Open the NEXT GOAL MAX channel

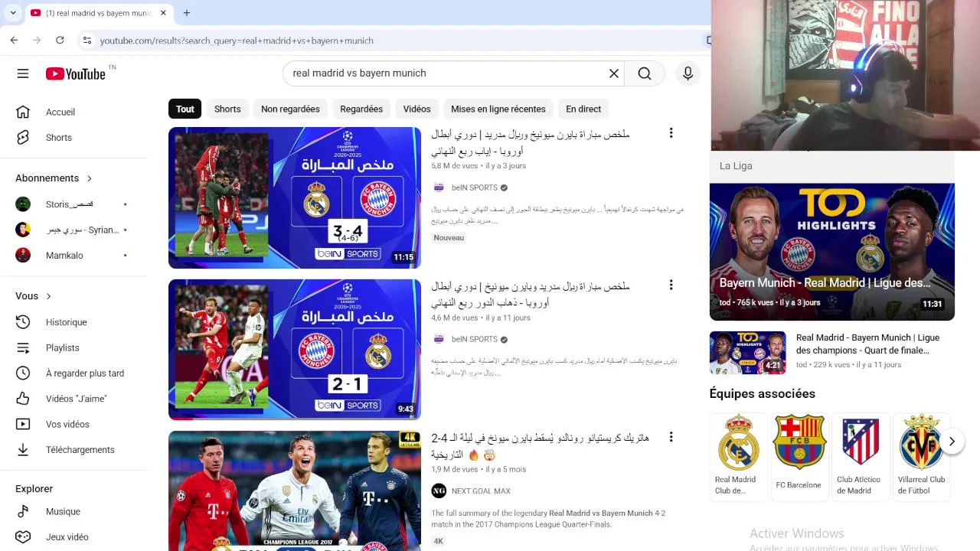click(x=481, y=491)
